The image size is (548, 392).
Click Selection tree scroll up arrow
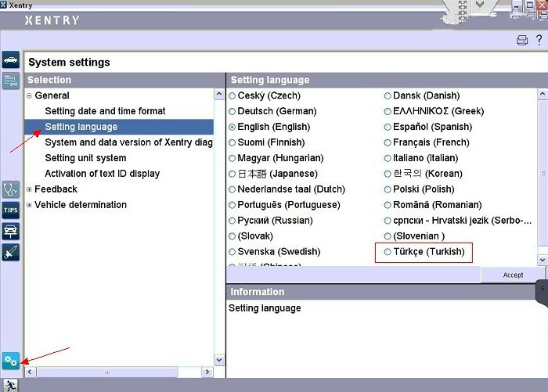[219, 95]
